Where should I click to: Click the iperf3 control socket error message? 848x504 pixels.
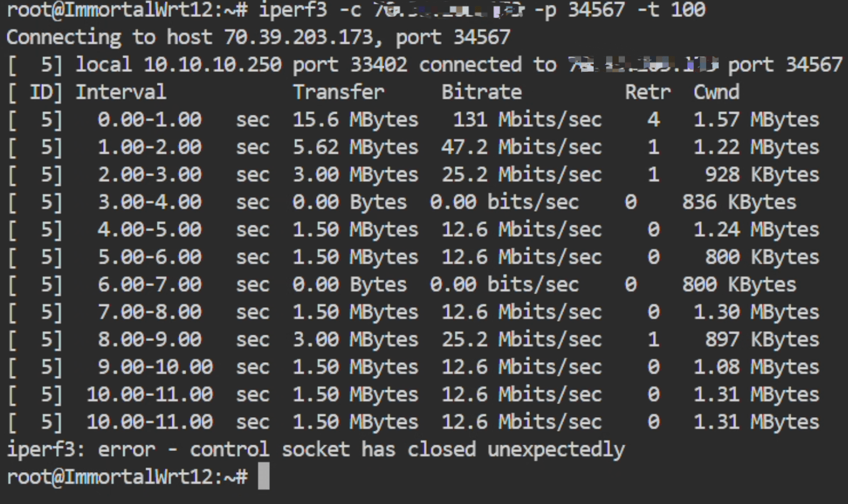(x=316, y=450)
